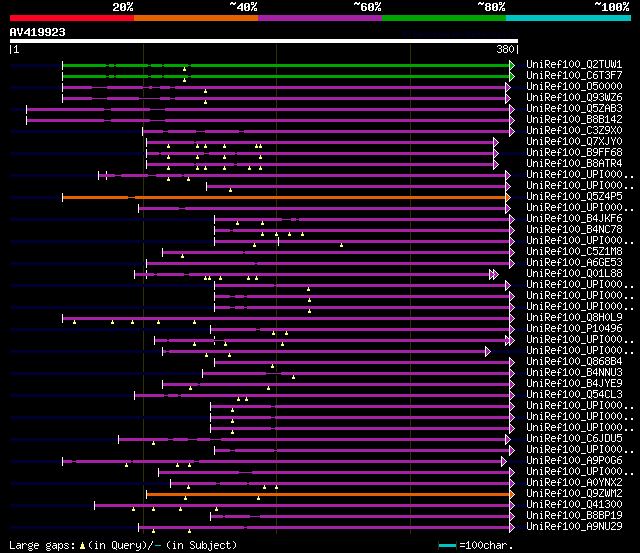Click the purple ~60% legend color segment
The width and height of the screenshot is (640, 553).
[320, 18]
